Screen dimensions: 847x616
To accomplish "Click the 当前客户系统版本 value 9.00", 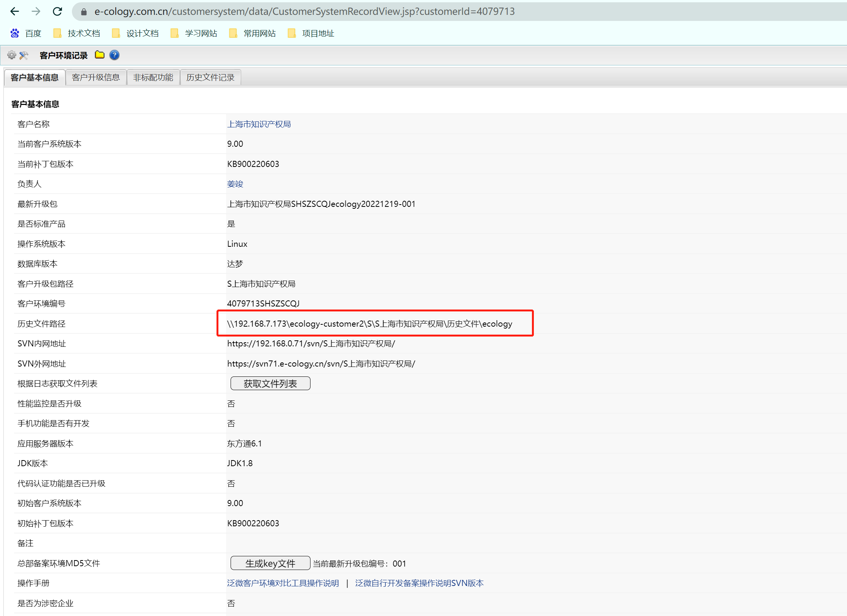I will [x=235, y=144].
